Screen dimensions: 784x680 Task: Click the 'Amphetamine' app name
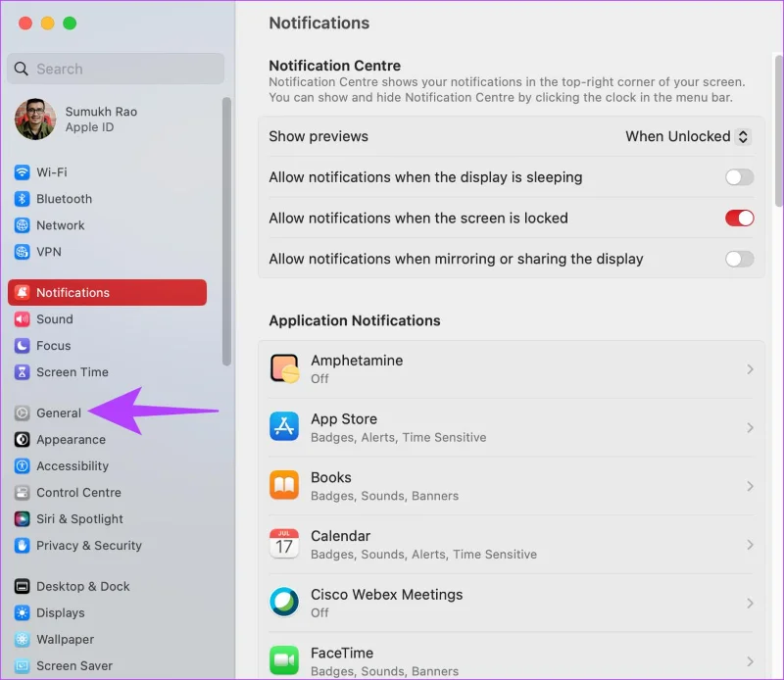tap(357, 361)
